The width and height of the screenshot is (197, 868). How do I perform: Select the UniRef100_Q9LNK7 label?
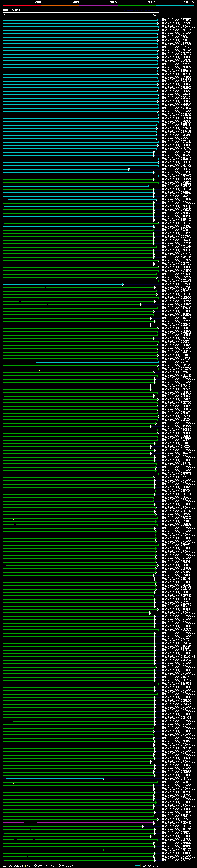[x=176, y=88]
